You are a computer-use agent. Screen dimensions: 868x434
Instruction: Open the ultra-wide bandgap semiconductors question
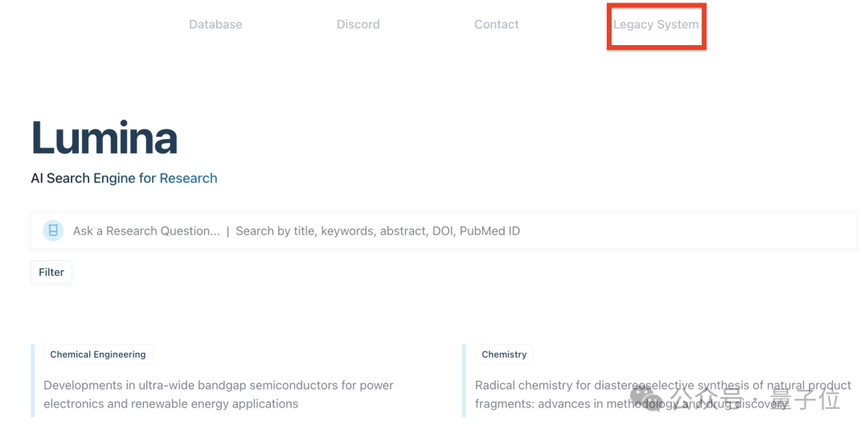(x=219, y=394)
